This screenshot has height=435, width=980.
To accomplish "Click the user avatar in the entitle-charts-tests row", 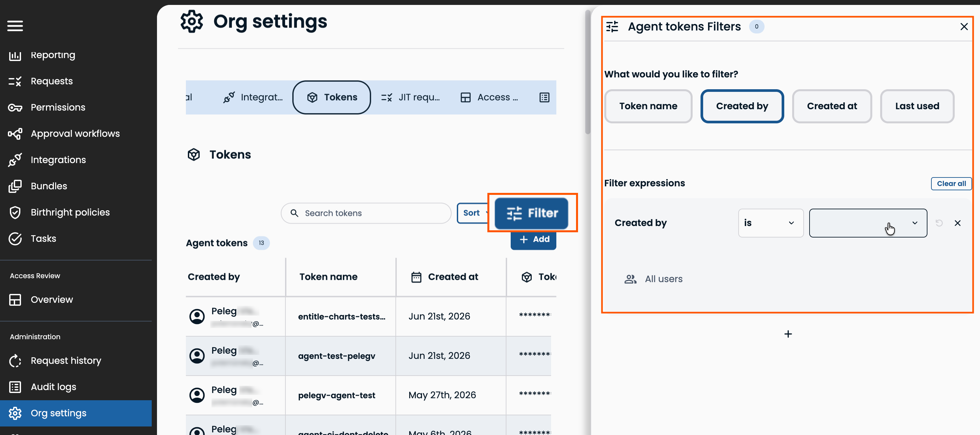I will pos(197,317).
